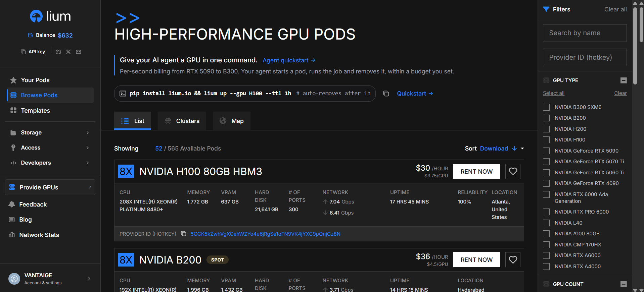644x292 pixels.
Task: Click the bell icon beside Feedback
Action: pyautogui.click(x=12, y=205)
